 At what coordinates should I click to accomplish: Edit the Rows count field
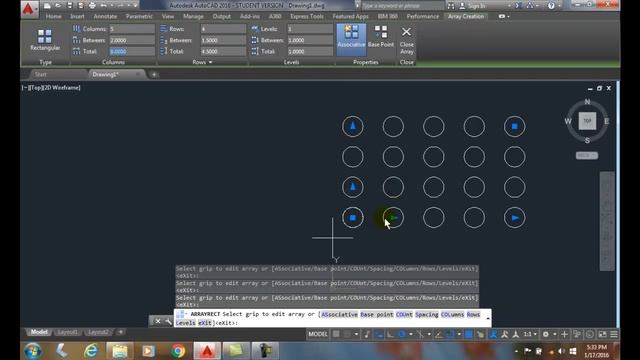point(223,29)
